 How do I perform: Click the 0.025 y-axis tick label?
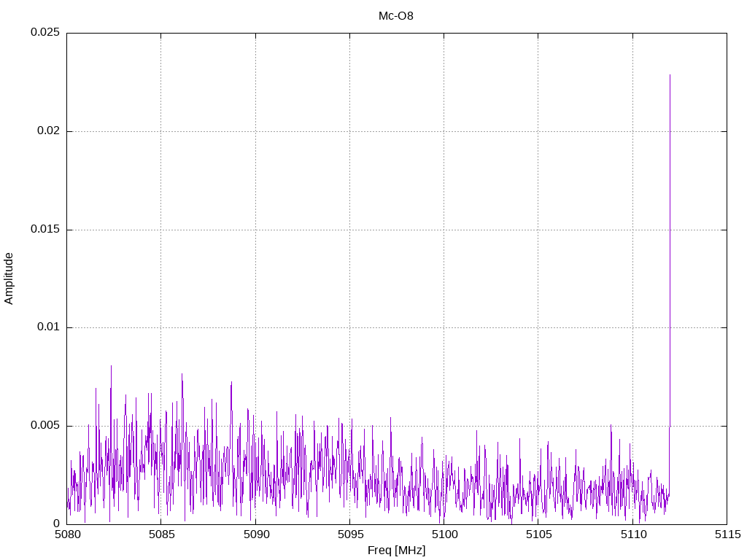(x=44, y=33)
